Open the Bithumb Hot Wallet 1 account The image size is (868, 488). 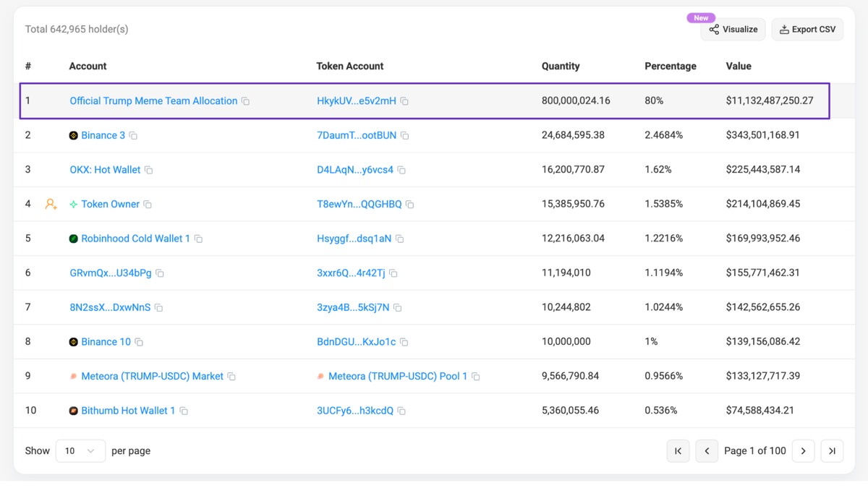128,411
